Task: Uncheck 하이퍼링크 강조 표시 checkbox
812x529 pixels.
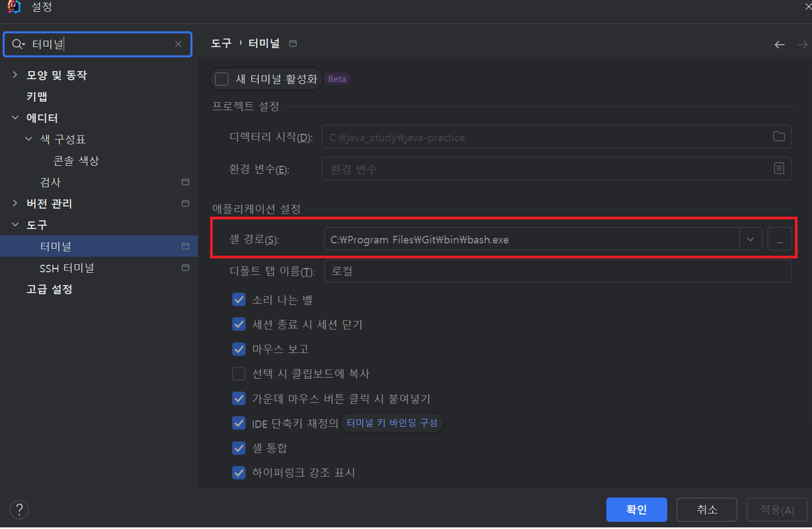Action: pos(239,472)
